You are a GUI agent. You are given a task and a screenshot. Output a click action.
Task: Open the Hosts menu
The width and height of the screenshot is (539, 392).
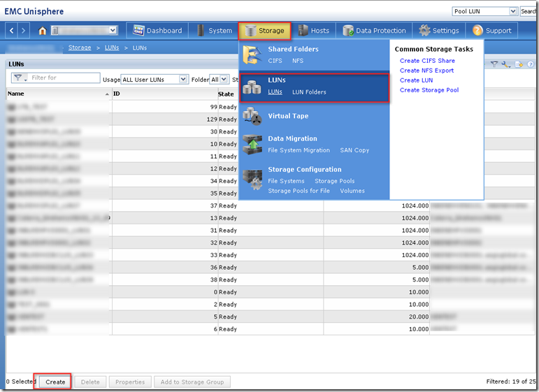[x=313, y=31]
